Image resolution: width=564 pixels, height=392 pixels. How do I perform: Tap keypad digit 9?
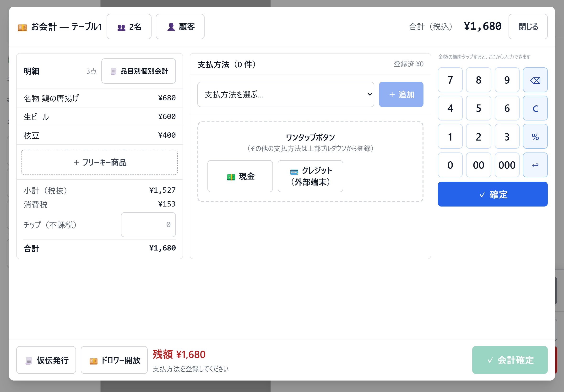pos(507,80)
